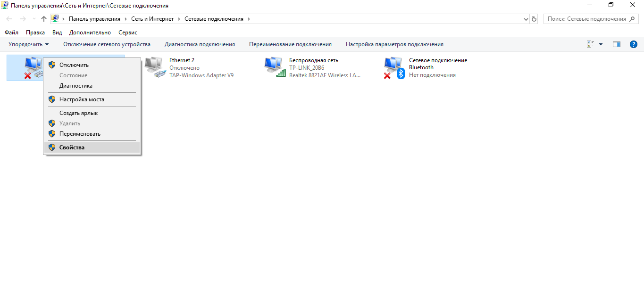Select the Bluetooth network connection icon
The height and width of the screenshot is (294, 644).
[395, 68]
